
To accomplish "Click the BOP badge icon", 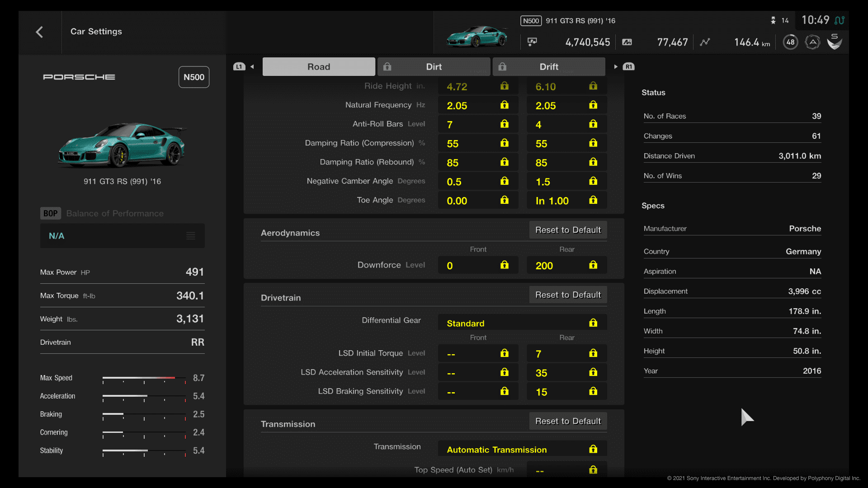I will [50, 213].
